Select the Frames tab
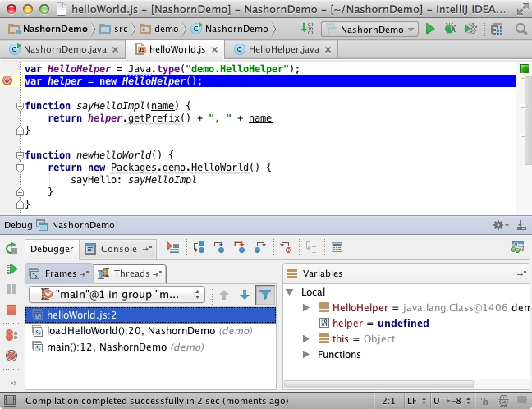Screen dimensions: 532x409 pos(58,273)
